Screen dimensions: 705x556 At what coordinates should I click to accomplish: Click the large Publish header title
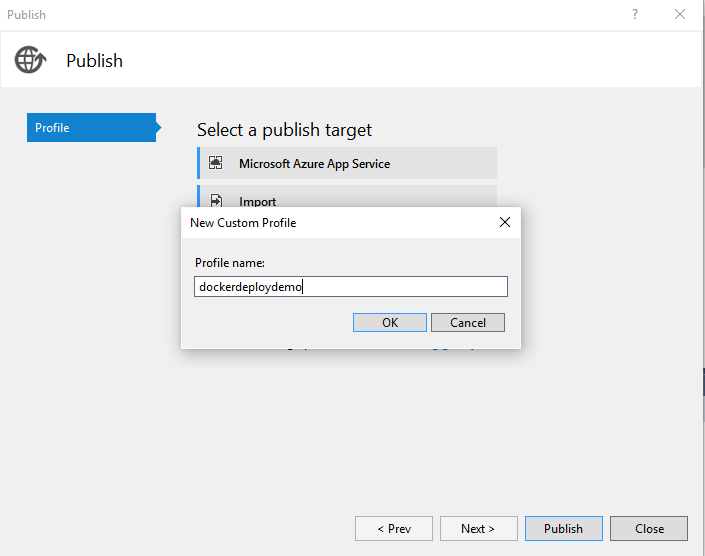pyautogui.click(x=94, y=61)
